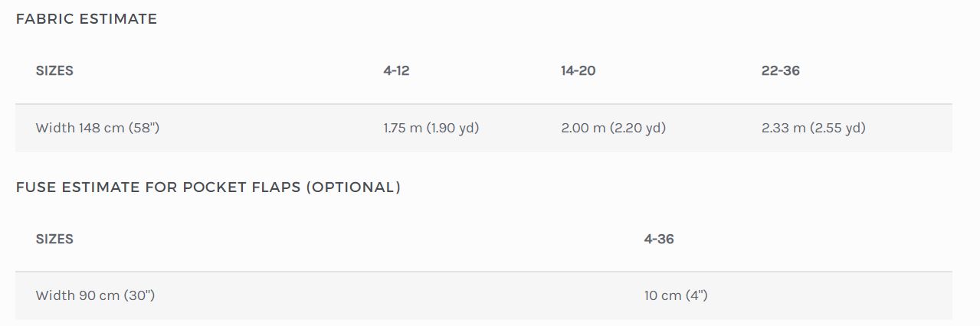Click the 22-36 size column header
980x326 pixels.
781,70
